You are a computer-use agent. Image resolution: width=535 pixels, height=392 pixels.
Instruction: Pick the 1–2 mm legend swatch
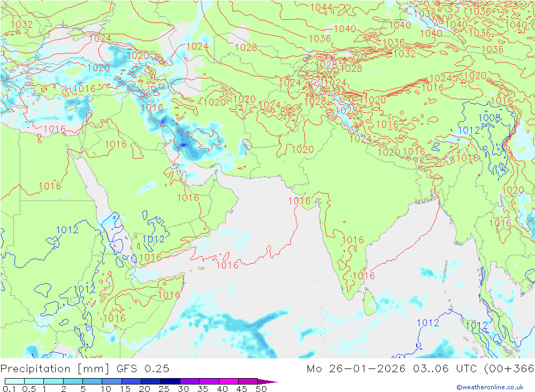[x=53, y=381]
